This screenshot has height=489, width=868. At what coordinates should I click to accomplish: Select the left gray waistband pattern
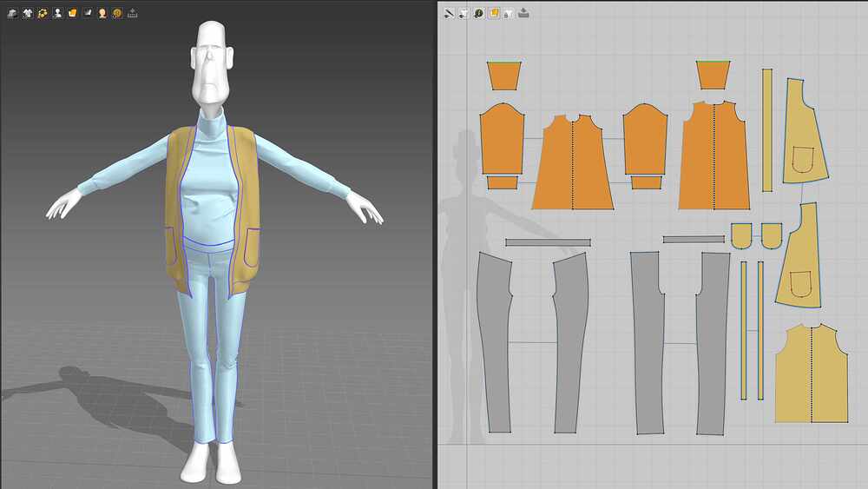point(548,242)
